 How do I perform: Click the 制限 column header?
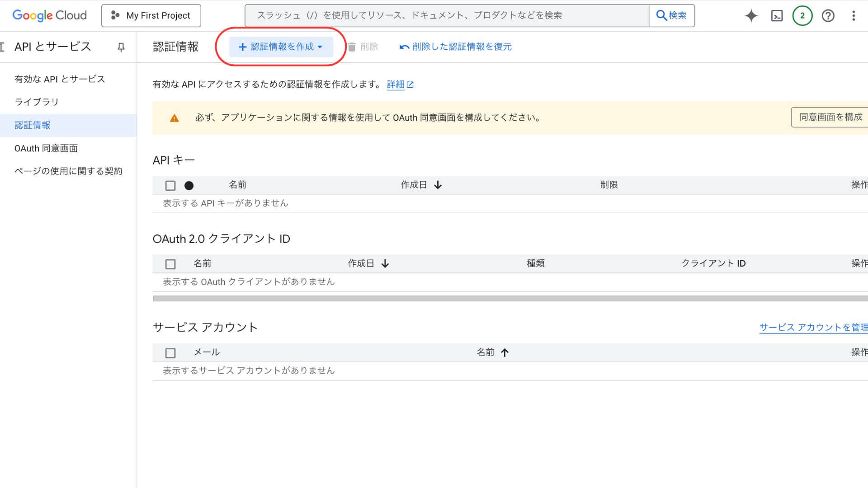[x=609, y=185]
